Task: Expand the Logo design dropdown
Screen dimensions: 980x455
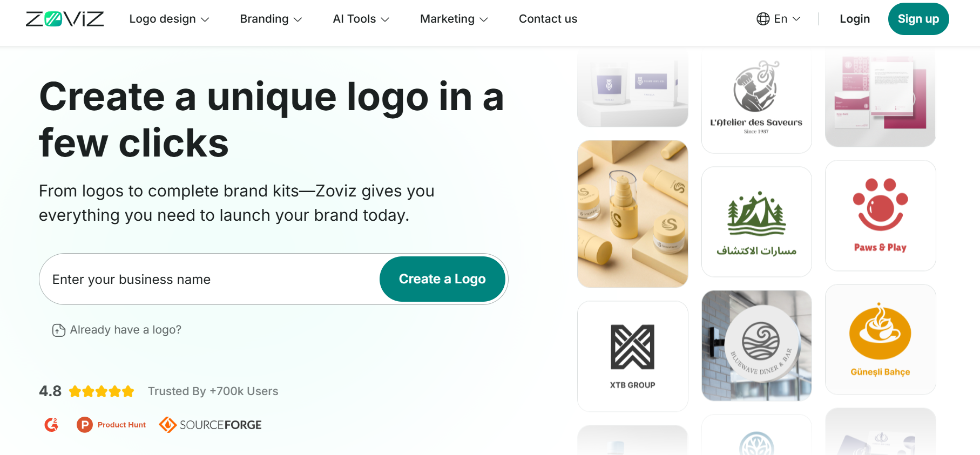Action: point(169,19)
